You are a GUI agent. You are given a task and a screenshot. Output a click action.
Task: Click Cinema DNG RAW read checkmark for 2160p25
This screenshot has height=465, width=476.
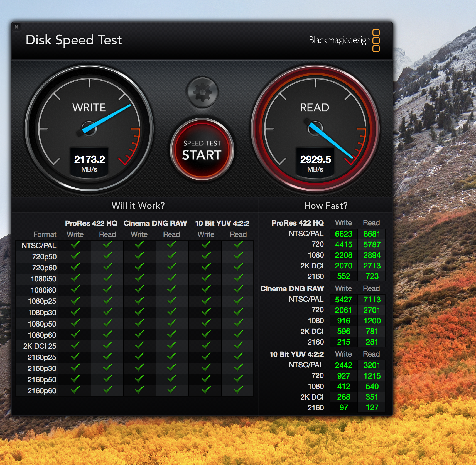[x=171, y=357]
